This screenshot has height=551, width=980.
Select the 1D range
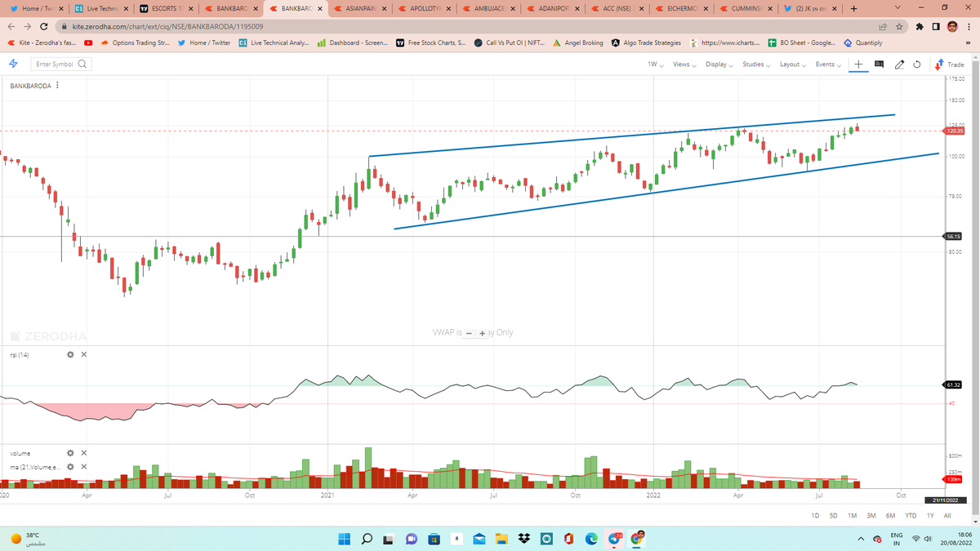point(815,515)
